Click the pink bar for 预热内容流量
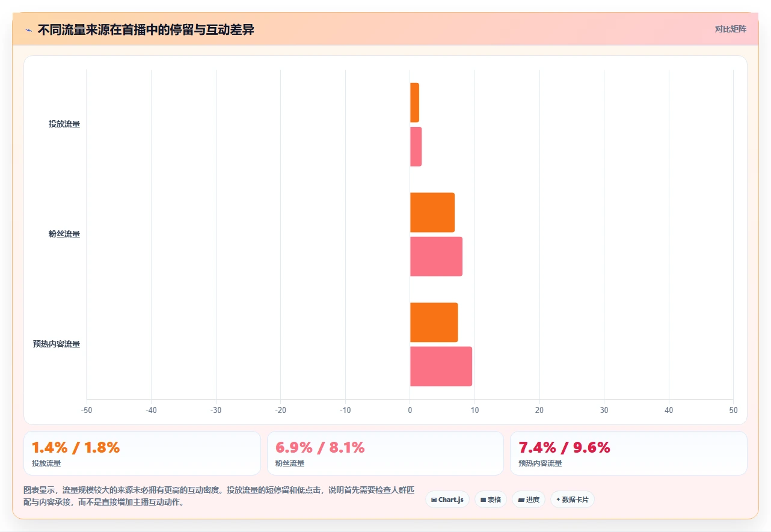771x532 pixels. tap(441, 366)
